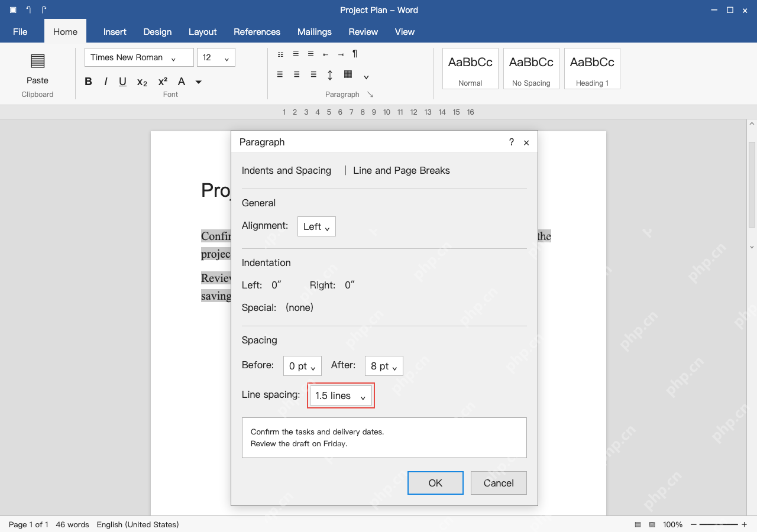This screenshot has height=532, width=757.
Task: Click the Left indentation value 0"
Action: click(x=276, y=285)
